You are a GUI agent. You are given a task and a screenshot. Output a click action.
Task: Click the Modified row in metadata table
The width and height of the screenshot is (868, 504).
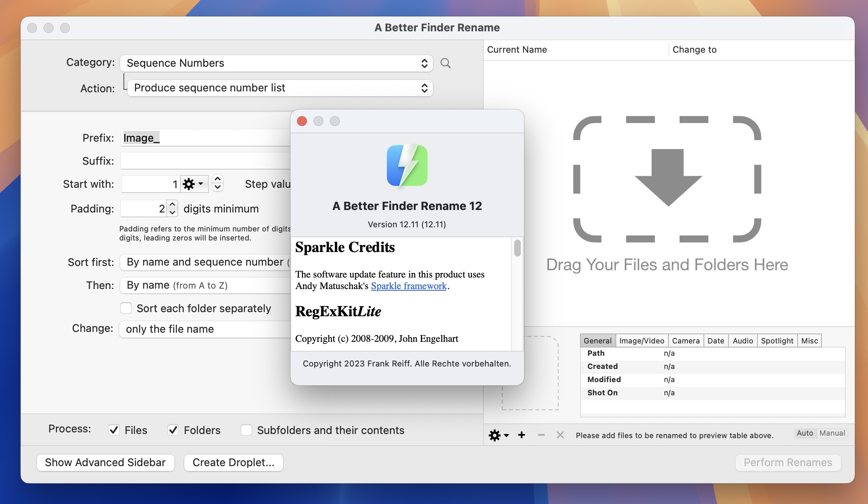pos(713,380)
